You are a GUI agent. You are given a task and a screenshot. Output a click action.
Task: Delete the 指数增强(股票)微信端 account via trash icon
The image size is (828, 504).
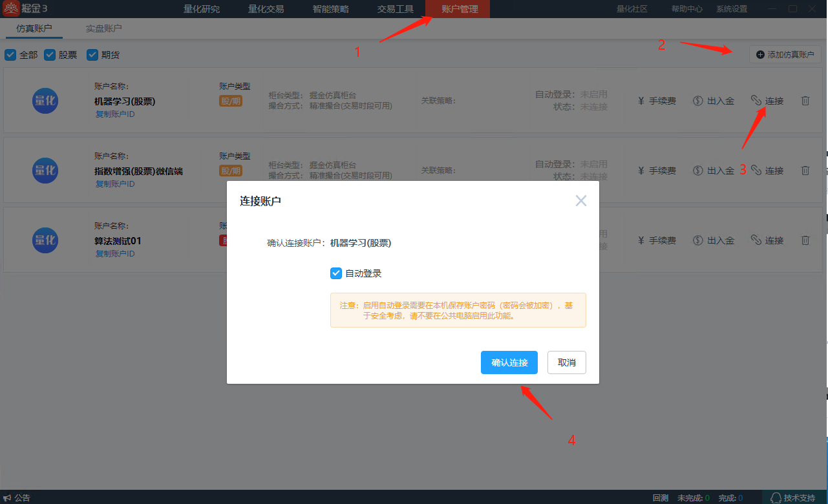[x=805, y=171]
